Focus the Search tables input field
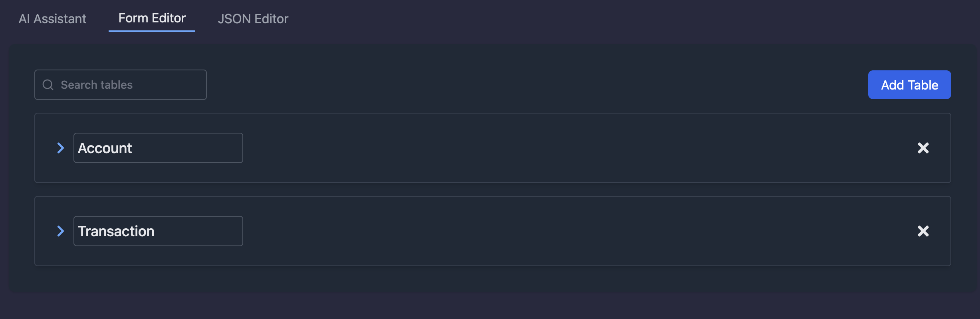Viewport: 980px width, 319px height. (128, 85)
